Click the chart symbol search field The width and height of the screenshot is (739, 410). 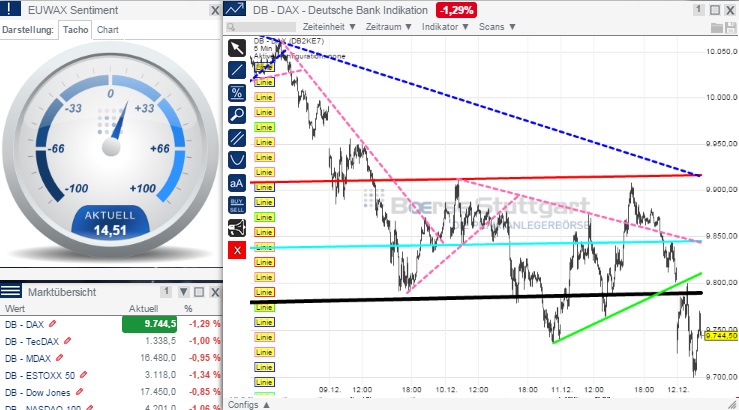(x=261, y=27)
